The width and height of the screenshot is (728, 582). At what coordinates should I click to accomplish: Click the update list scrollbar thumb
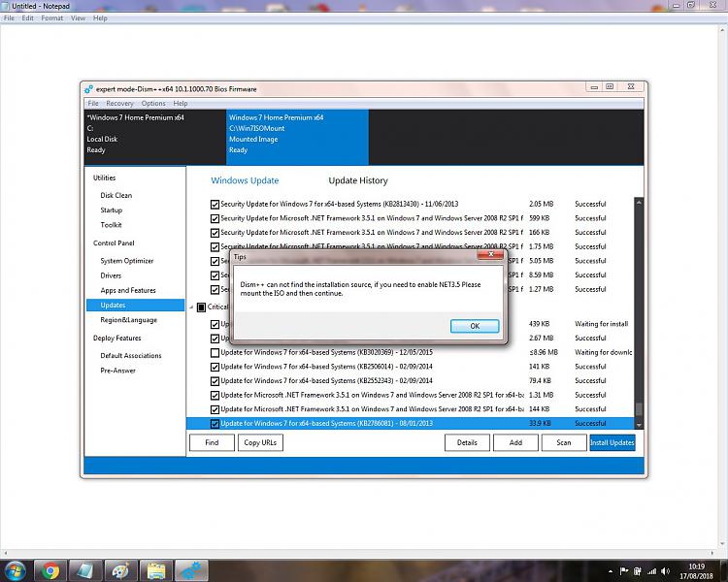point(639,409)
